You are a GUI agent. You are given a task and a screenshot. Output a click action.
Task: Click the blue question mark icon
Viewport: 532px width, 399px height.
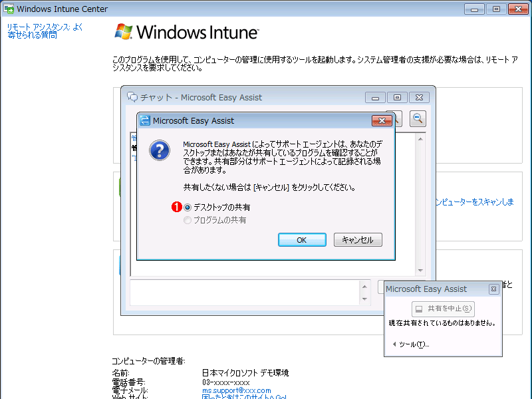click(x=160, y=150)
